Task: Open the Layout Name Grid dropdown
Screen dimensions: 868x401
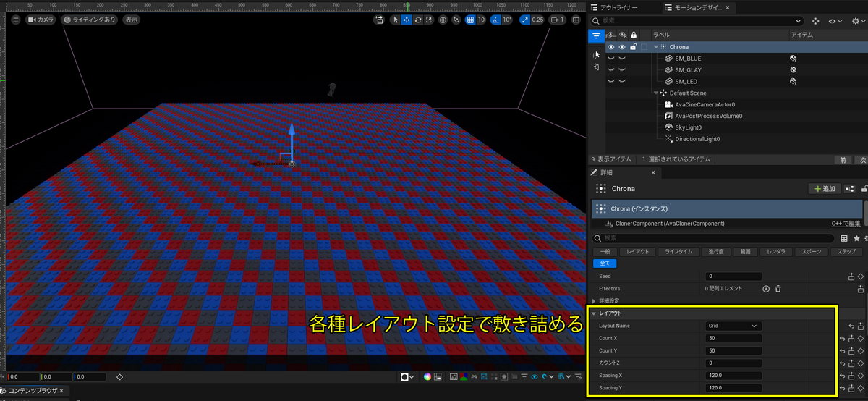Action: click(x=733, y=326)
